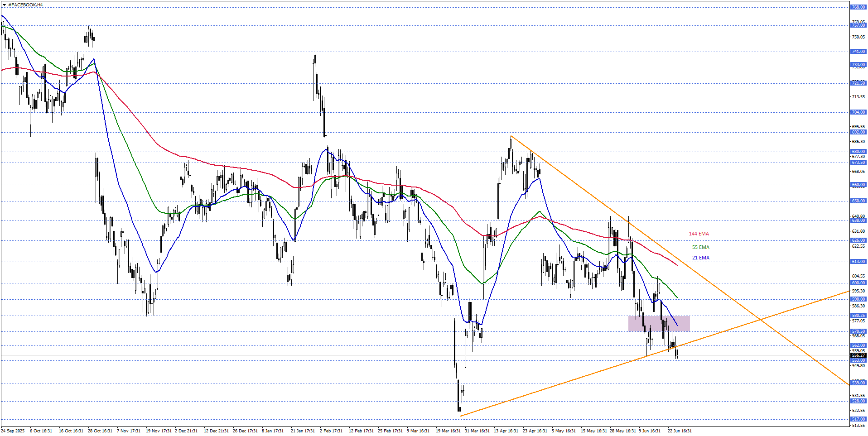This screenshot has width=868, height=436.
Task: Select the 144 EMA label
Action: (699, 234)
